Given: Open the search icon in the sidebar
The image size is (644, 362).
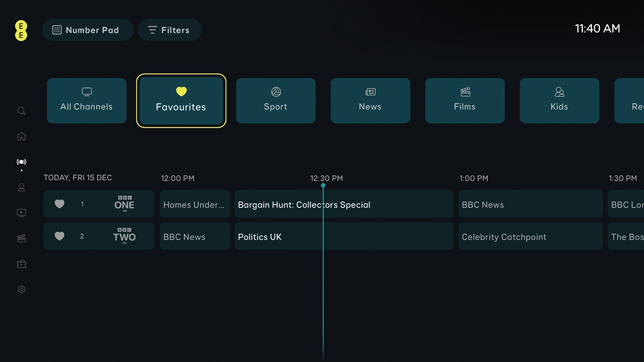Looking at the screenshot, I should pos(21,111).
